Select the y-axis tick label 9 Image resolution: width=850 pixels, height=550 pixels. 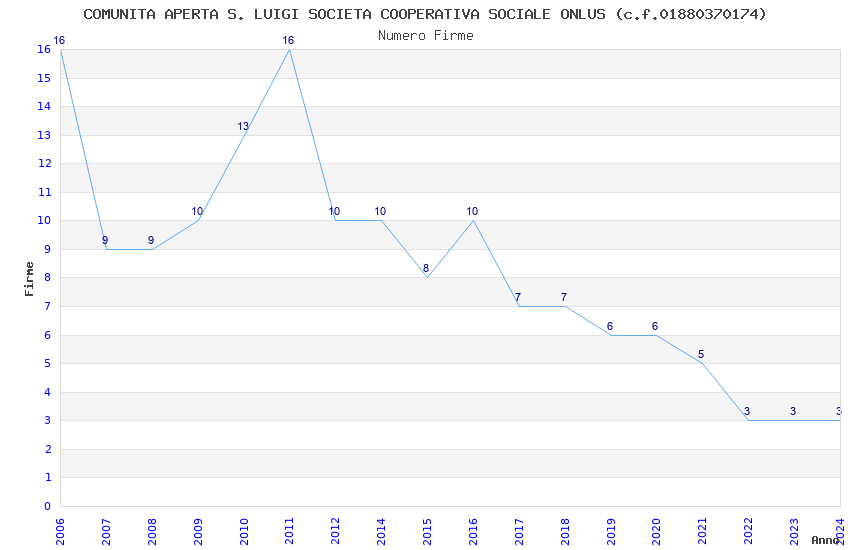48,249
